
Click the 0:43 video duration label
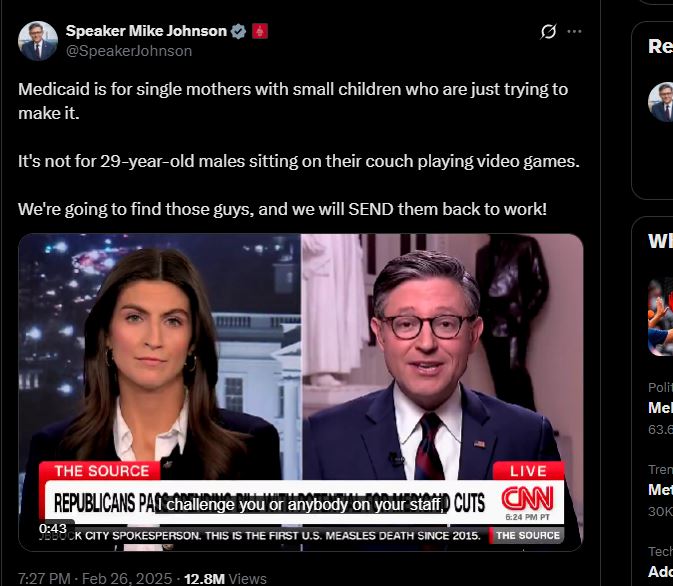tap(53, 528)
